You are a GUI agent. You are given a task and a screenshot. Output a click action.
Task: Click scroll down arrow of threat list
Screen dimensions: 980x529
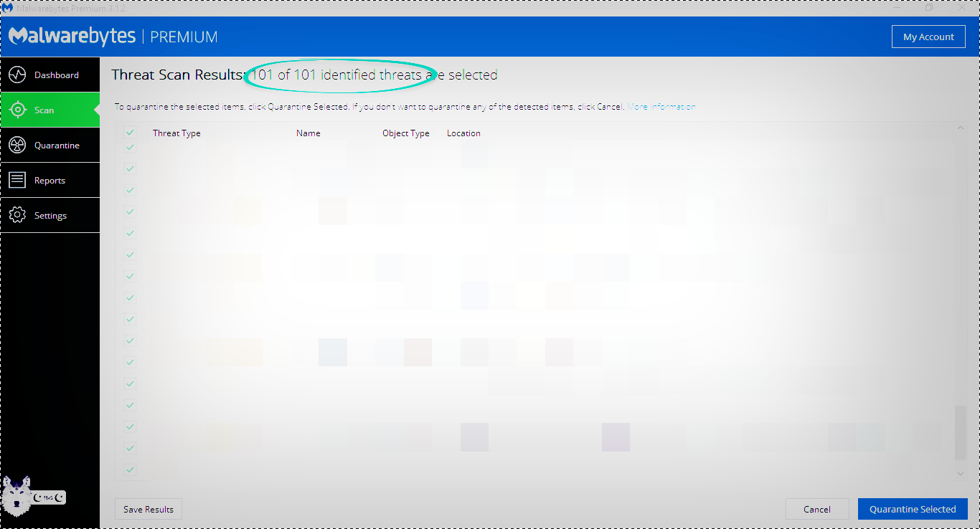(x=961, y=473)
